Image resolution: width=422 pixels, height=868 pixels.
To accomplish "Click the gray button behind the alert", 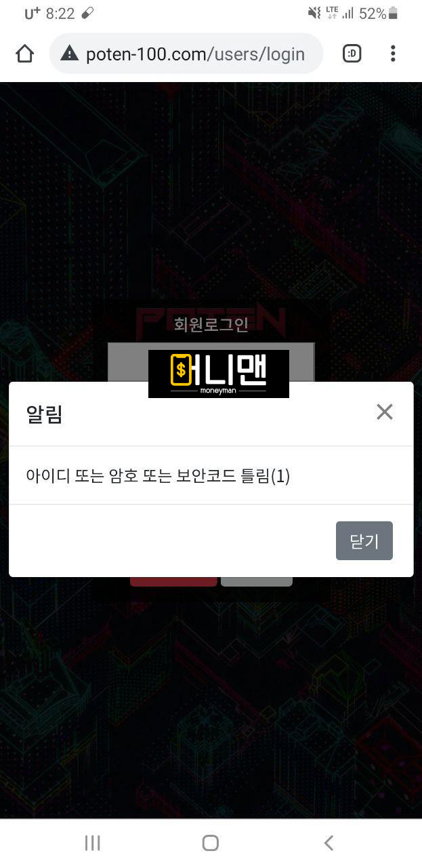I will [257, 581].
